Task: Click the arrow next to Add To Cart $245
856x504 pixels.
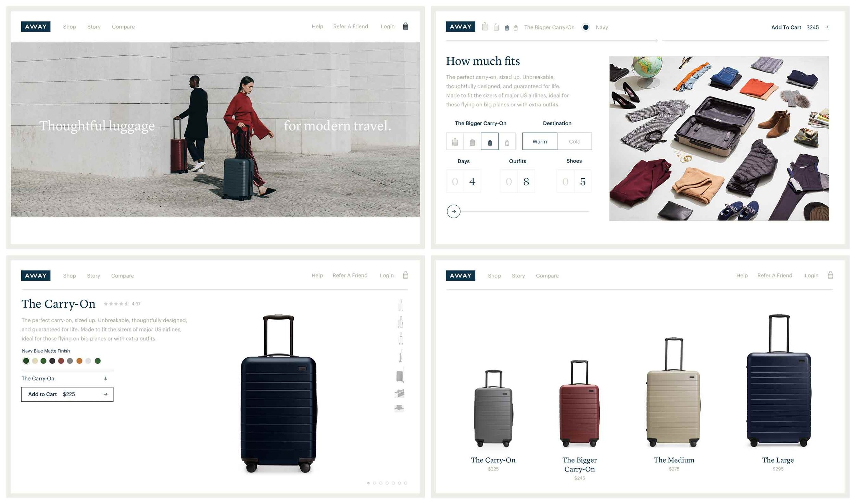Action: 827,27
